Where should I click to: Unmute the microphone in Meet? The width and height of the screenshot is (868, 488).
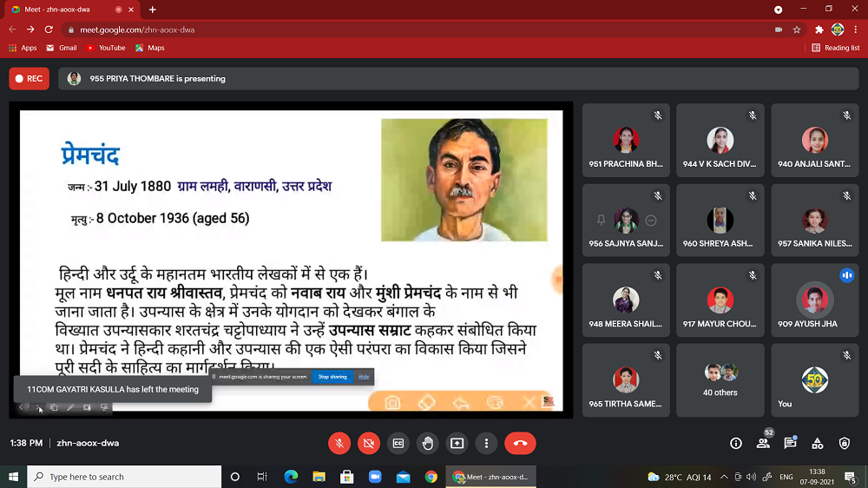tap(339, 443)
